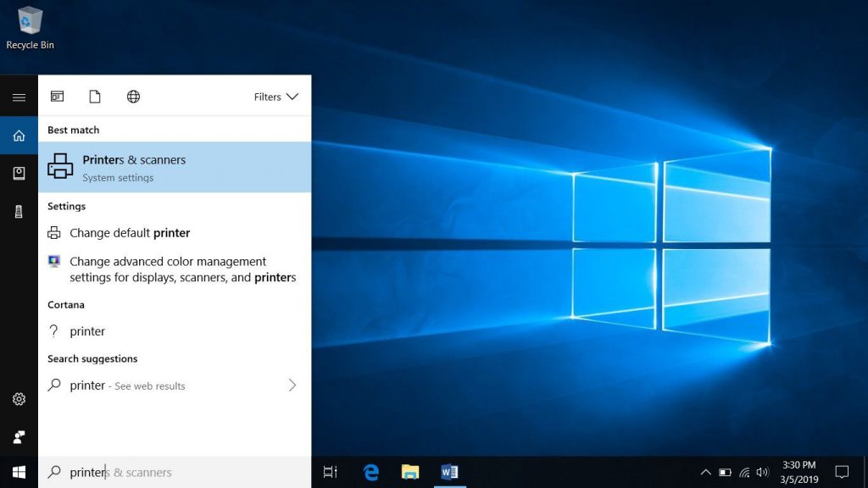Open the Action Center notifications icon
The width and height of the screenshot is (868, 488).
tap(842, 472)
